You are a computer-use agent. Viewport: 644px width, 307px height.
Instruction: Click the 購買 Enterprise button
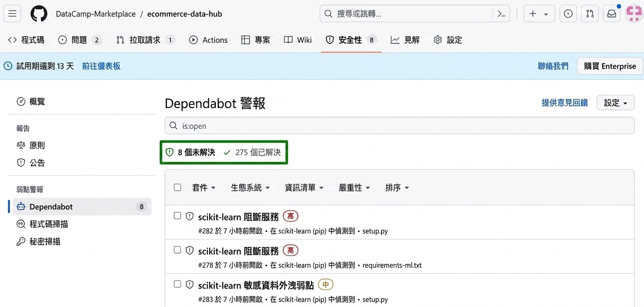tap(610, 66)
